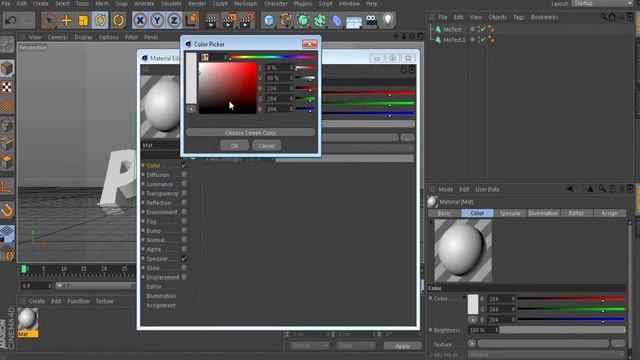Screen dimensions: 640x360
Task: Toggle the X axis lock
Action: (140, 20)
